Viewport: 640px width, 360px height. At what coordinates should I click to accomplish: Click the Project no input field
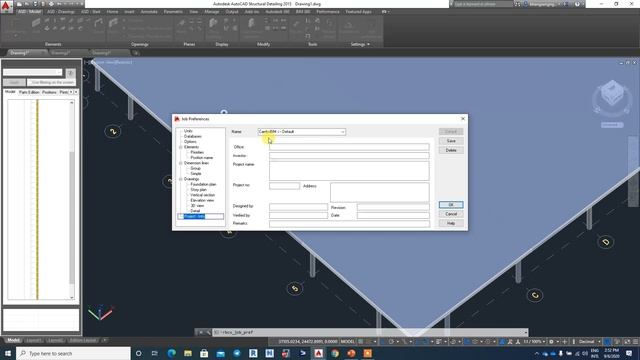284,186
